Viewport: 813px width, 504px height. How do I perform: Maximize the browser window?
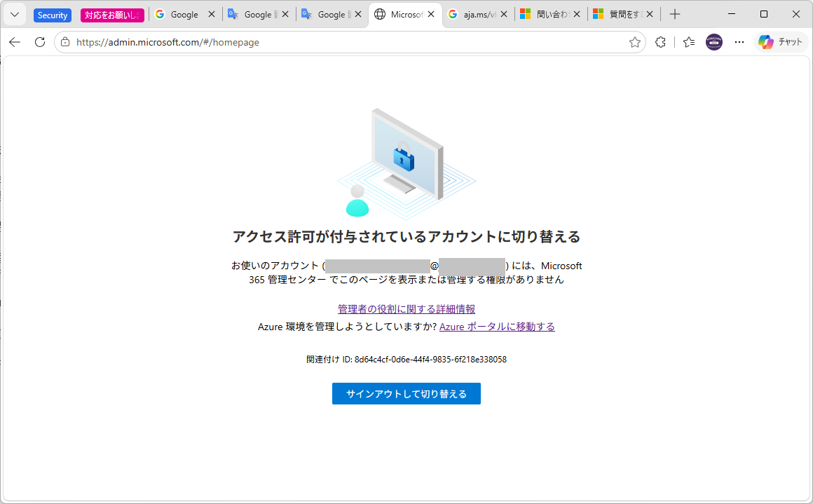pyautogui.click(x=764, y=15)
